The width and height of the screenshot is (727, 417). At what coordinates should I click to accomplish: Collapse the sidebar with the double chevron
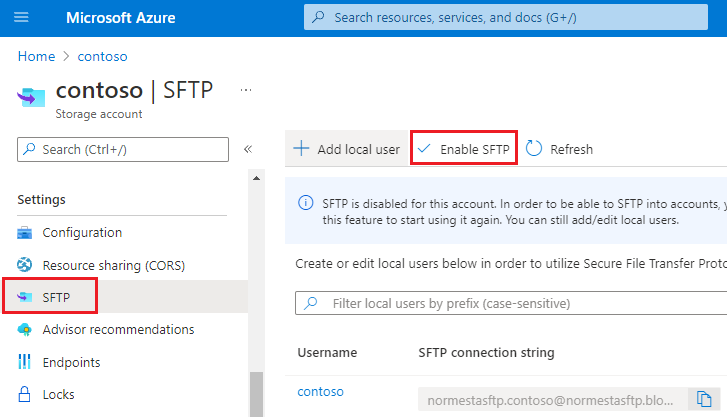point(248,149)
